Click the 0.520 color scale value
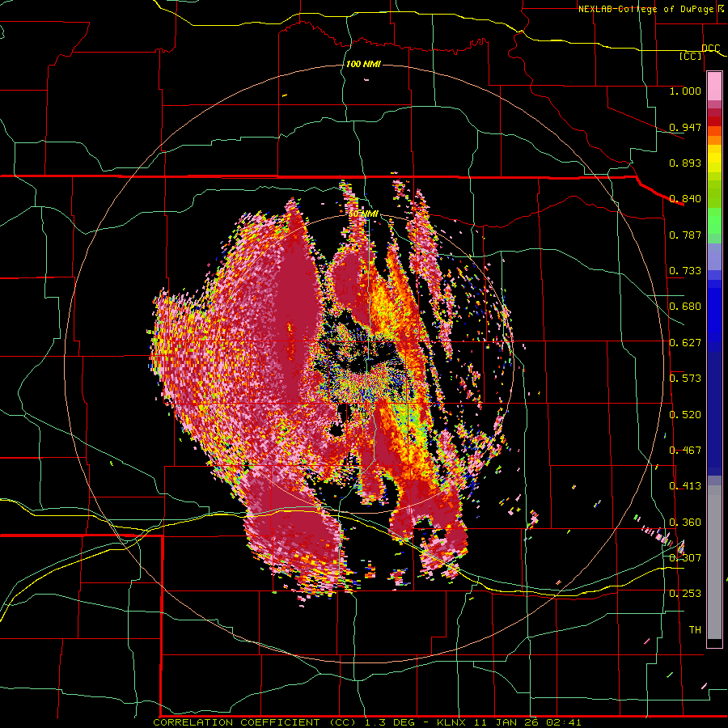 click(x=685, y=415)
